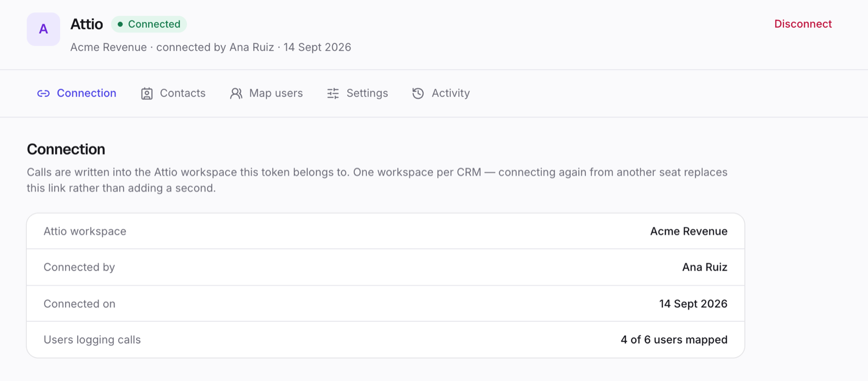Screen dimensions: 868x381
Task: Click the Map users people icon
Action: (236, 94)
